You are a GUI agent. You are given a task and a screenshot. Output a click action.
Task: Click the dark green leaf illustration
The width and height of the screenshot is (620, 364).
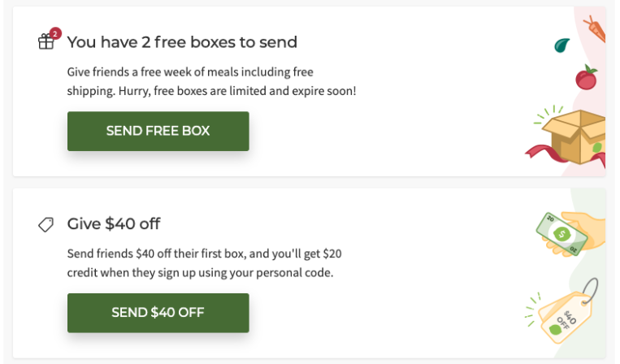[x=561, y=45]
